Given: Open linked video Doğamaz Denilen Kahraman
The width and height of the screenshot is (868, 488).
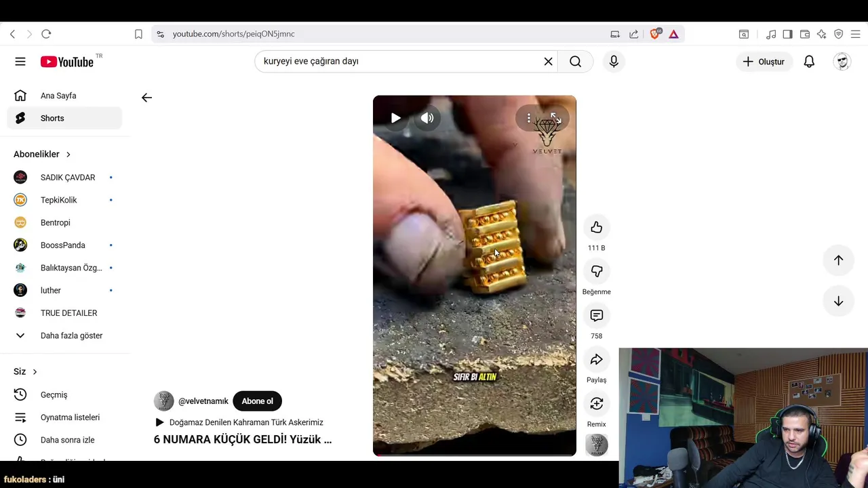Looking at the screenshot, I should 239,422.
